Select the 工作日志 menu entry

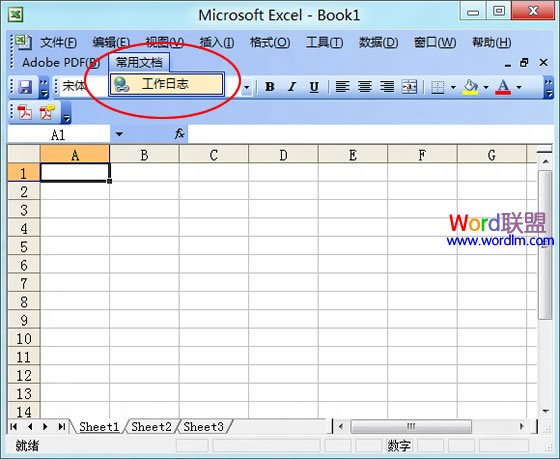point(167,84)
